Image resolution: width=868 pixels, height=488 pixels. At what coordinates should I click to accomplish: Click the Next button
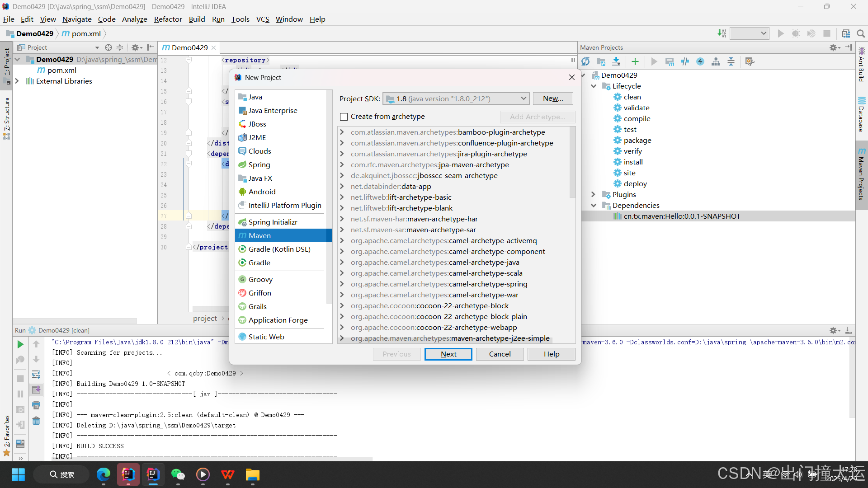click(448, 354)
